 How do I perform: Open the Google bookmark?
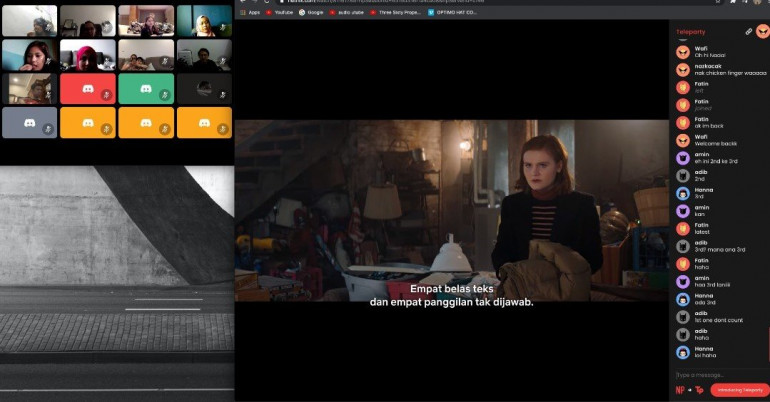[311, 12]
